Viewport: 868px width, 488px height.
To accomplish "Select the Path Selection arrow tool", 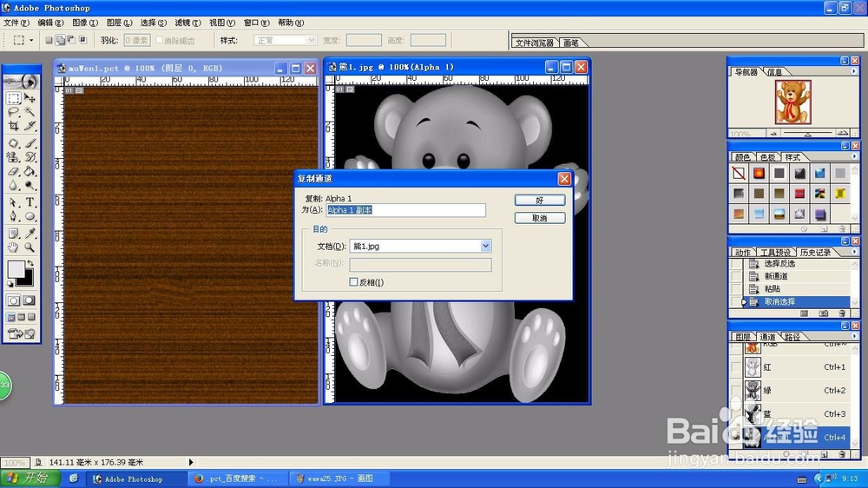I will coord(14,202).
